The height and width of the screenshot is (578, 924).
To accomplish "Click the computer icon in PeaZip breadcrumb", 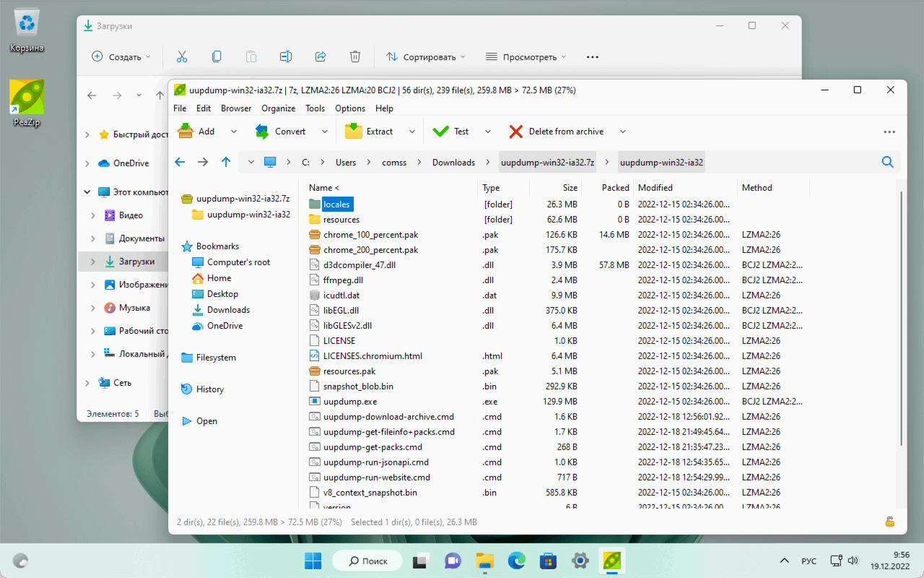I will pos(270,163).
